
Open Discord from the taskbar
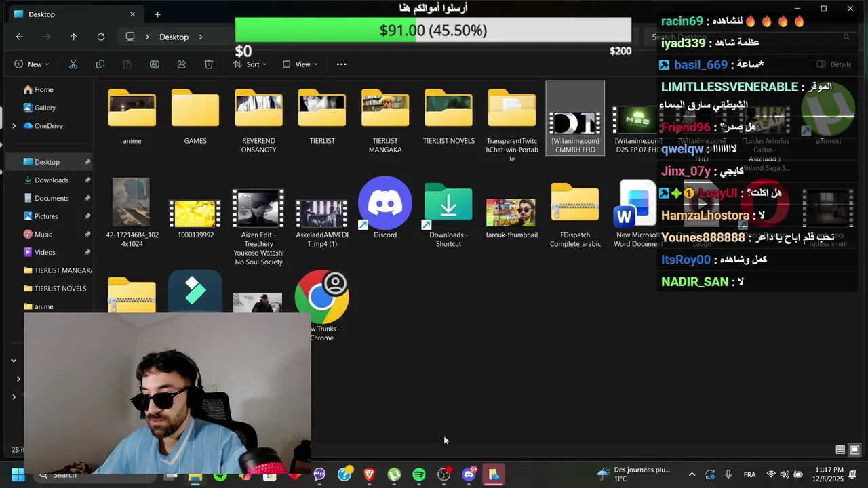[x=469, y=474]
